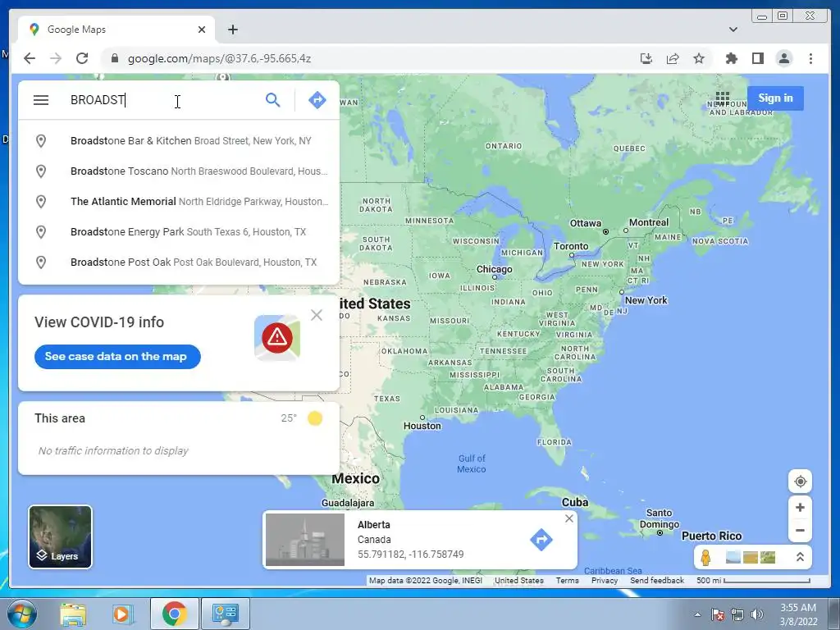The image size is (840, 630).
Task: Pick up the Pegman Street View icon
Action: pos(705,557)
